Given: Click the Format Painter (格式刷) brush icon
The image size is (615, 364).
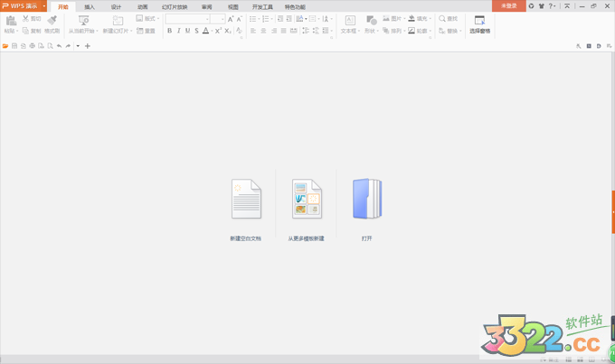Looking at the screenshot, I should [52, 19].
